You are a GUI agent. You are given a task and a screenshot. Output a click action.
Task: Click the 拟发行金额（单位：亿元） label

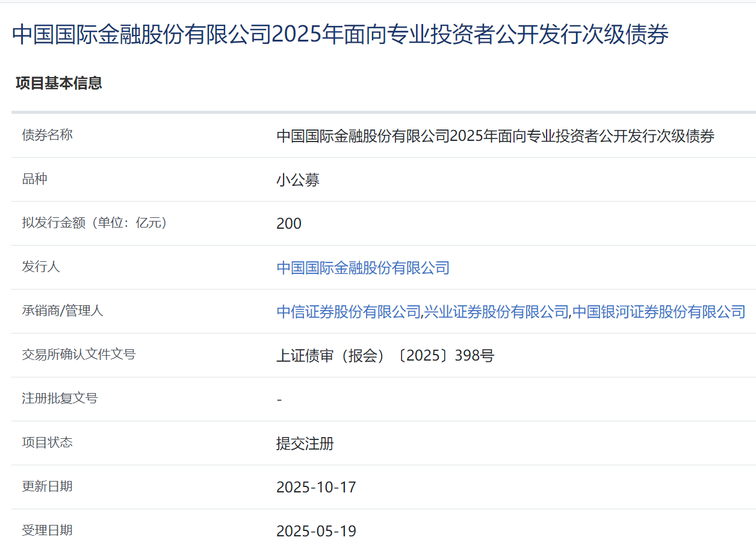pyautogui.click(x=98, y=223)
